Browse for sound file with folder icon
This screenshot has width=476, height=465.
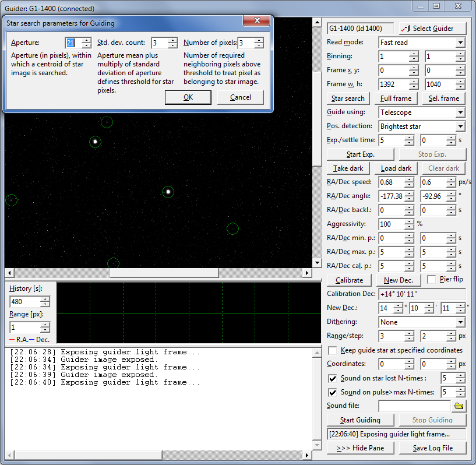pos(460,406)
